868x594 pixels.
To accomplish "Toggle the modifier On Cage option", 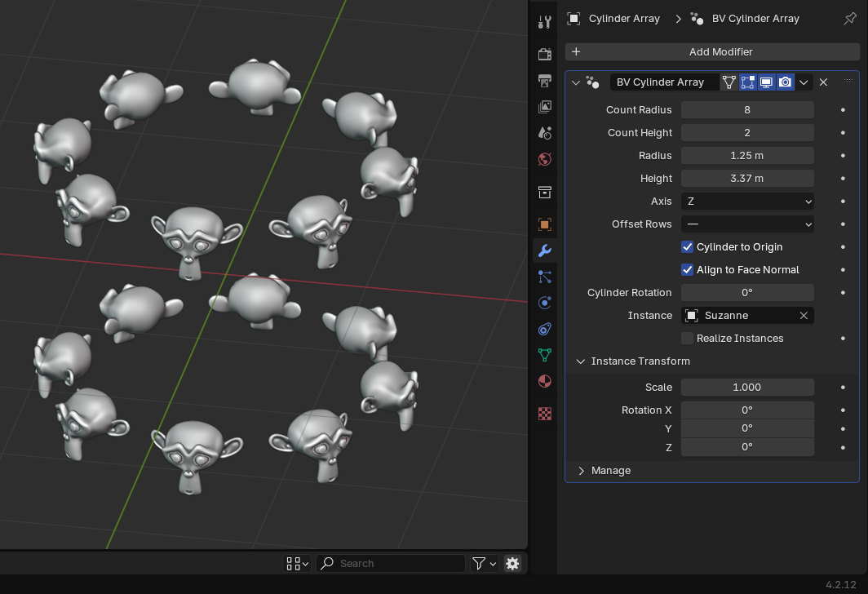I will [x=729, y=82].
